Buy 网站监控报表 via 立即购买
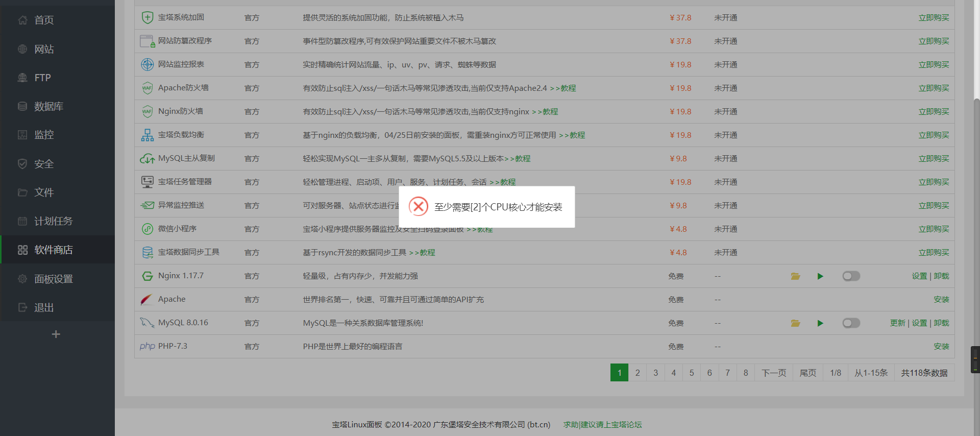The height and width of the screenshot is (436, 980). pos(934,65)
